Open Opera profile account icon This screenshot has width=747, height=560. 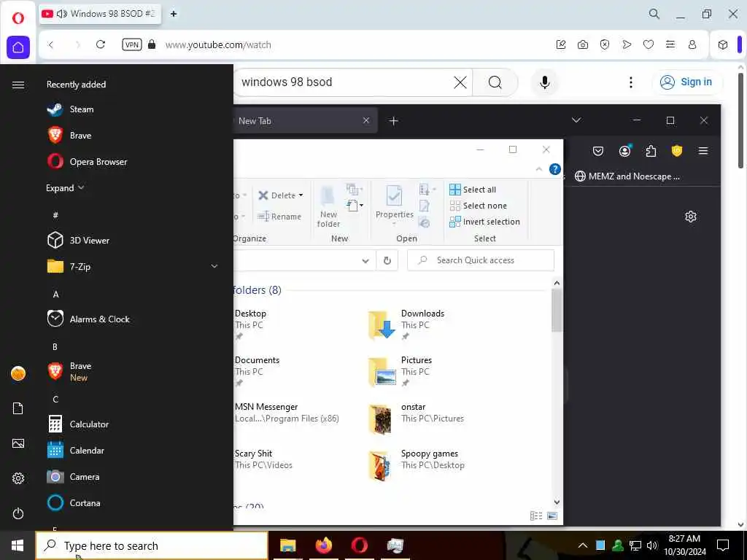[x=692, y=44]
